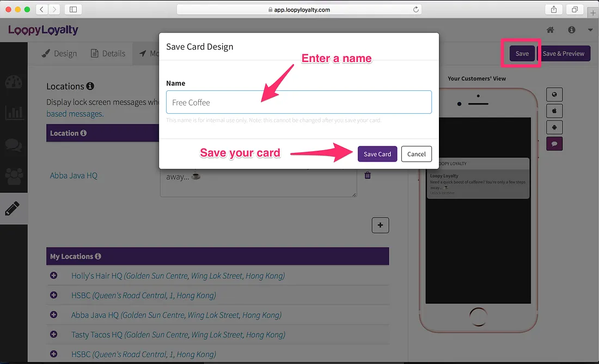The image size is (599, 364).
Task: Reload the page with refresh icon
Action: pos(415,9)
